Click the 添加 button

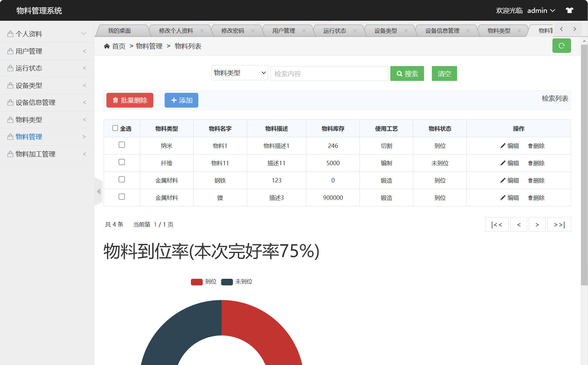[181, 100]
